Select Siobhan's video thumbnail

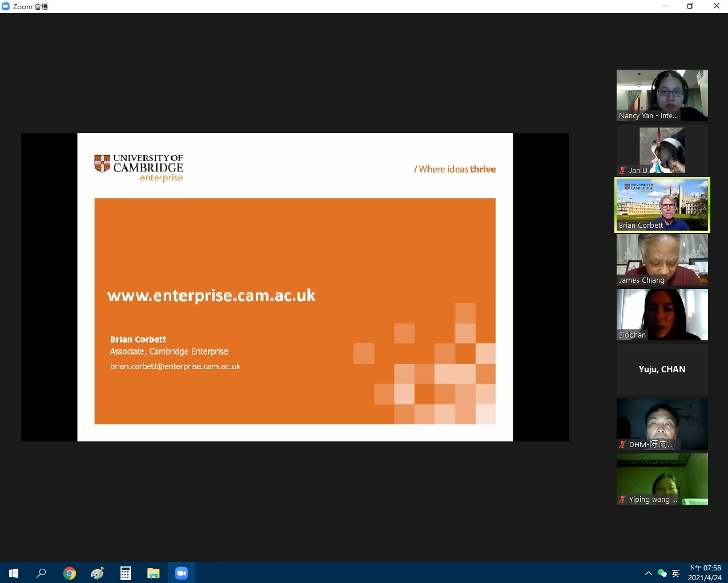[662, 314]
